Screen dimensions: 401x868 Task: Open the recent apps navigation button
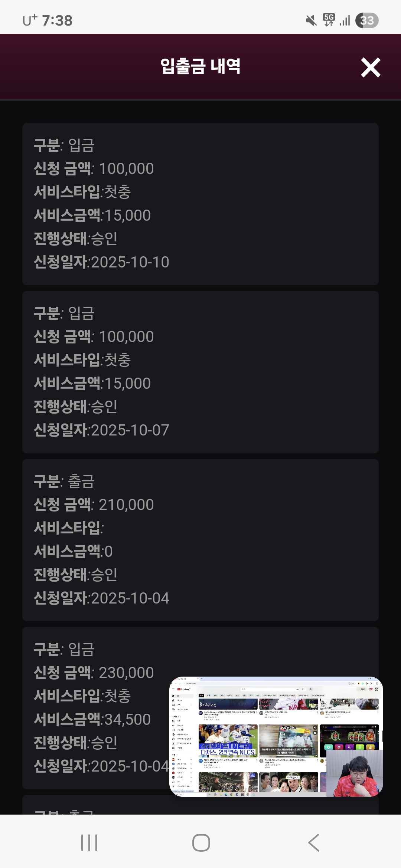89,842
